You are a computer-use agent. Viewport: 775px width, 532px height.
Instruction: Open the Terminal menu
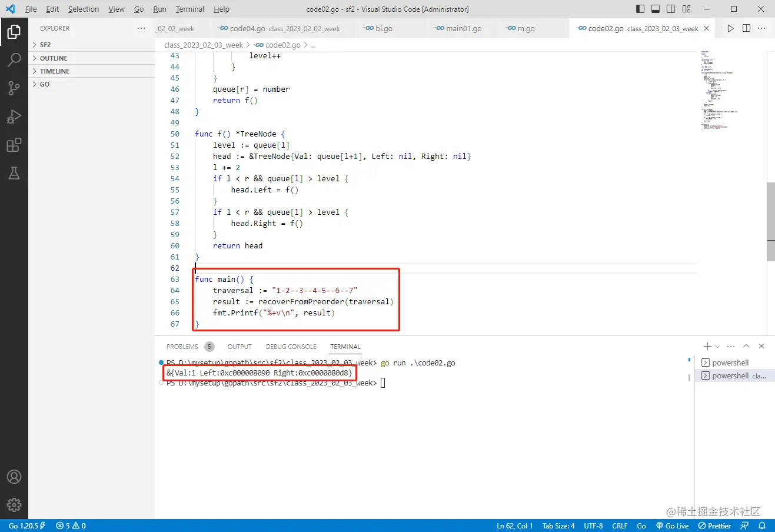tap(190, 9)
